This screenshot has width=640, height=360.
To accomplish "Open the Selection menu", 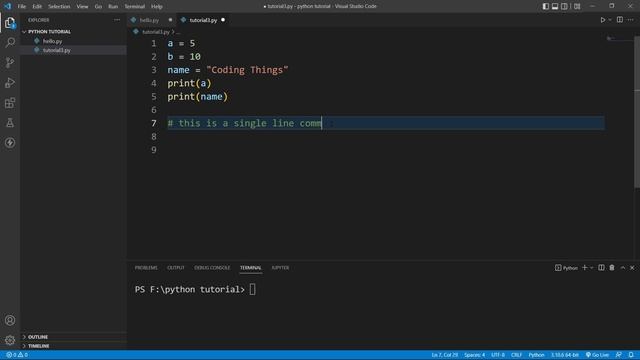I will click(x=59, y=7).
